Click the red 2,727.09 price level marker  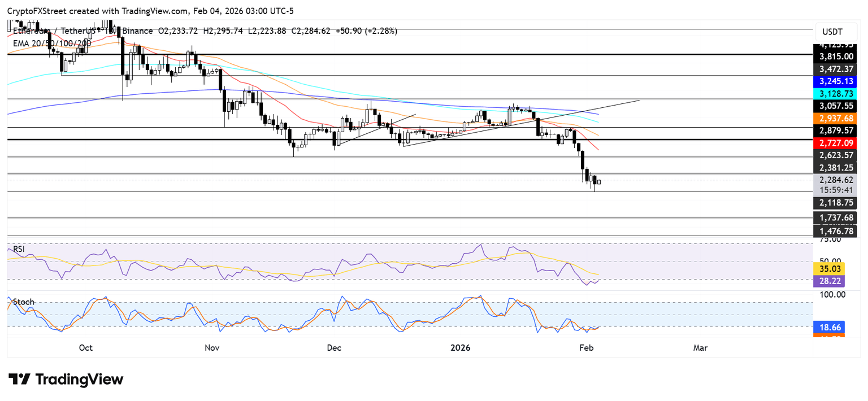point(836,143)
